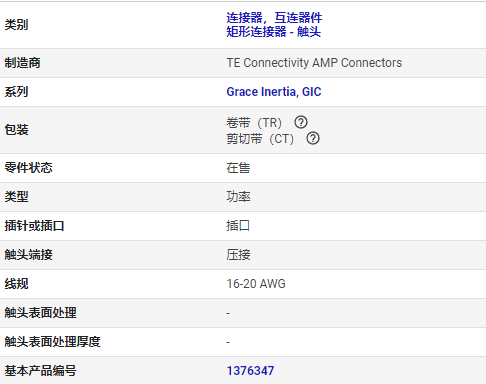Click the 触头表面处理厚度 row label
The width and height of the screenshot is (486, 384).
tap(52, 342)
